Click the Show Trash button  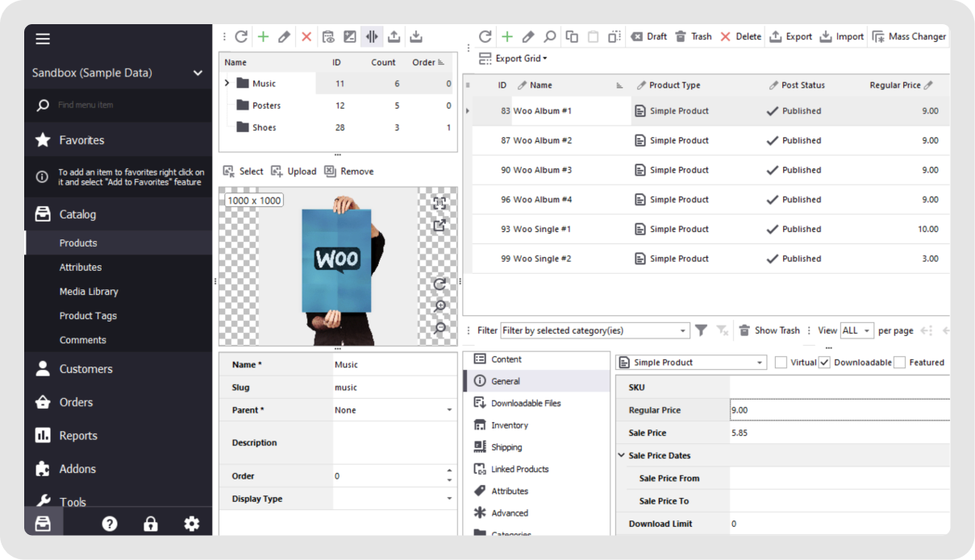(x=769, y=330)
